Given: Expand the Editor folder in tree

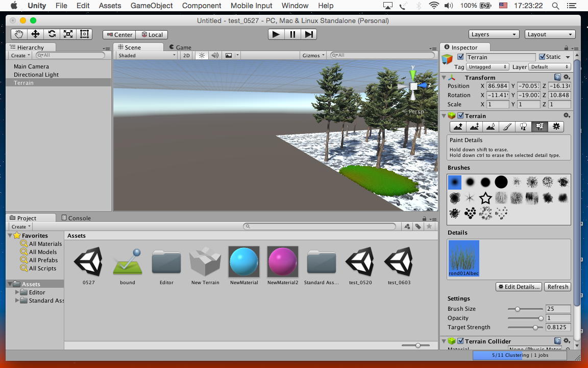Looking at the screenshot, I should 17,292.
